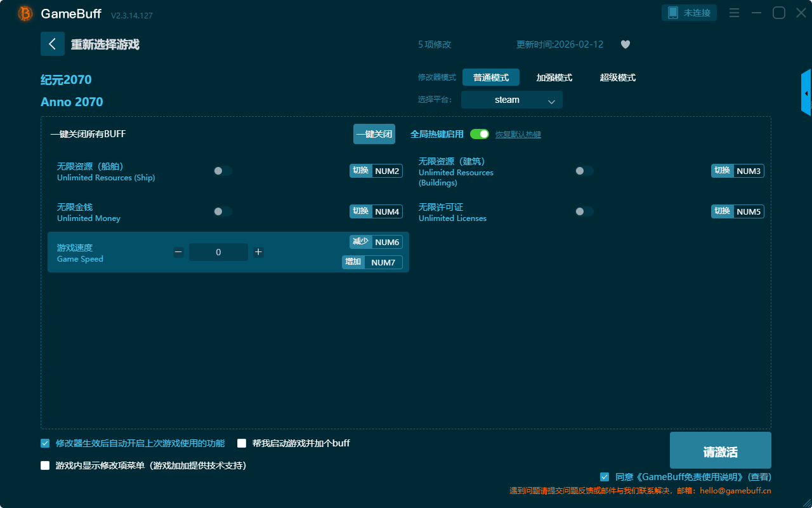
Task: Click the back arrow icon
Action: coord(53,44)
